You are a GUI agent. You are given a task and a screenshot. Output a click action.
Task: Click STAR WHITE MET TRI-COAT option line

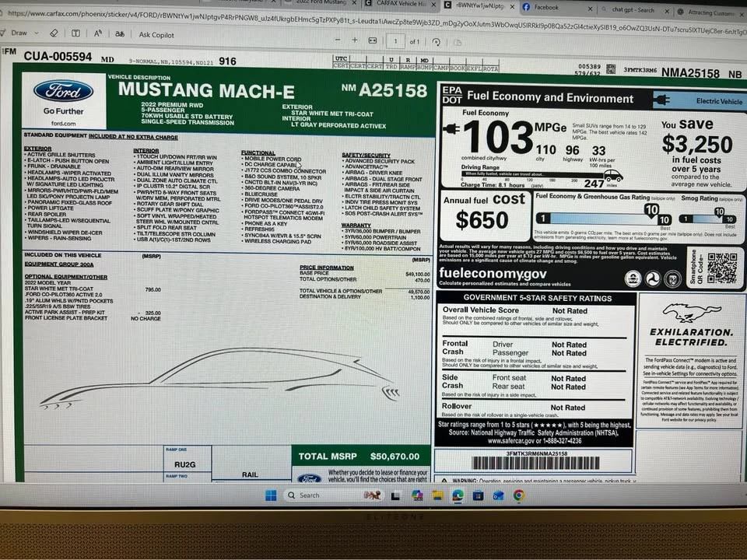point(93,289)
